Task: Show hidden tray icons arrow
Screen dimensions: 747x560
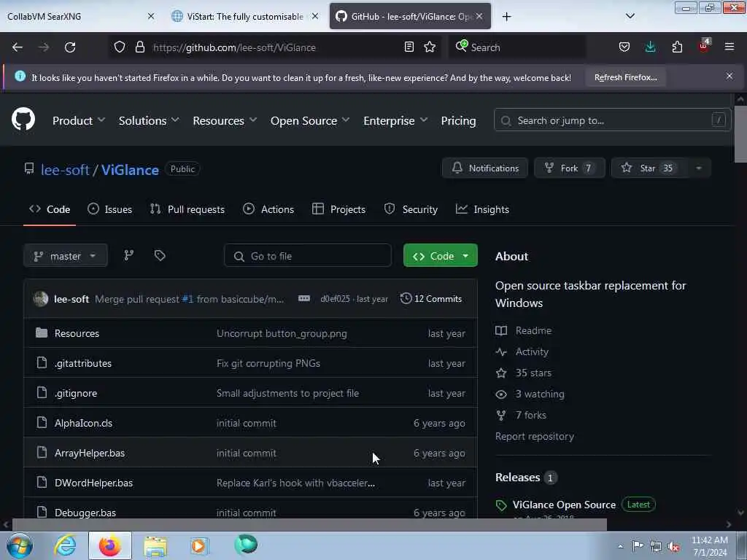Action: coord(620,546)
